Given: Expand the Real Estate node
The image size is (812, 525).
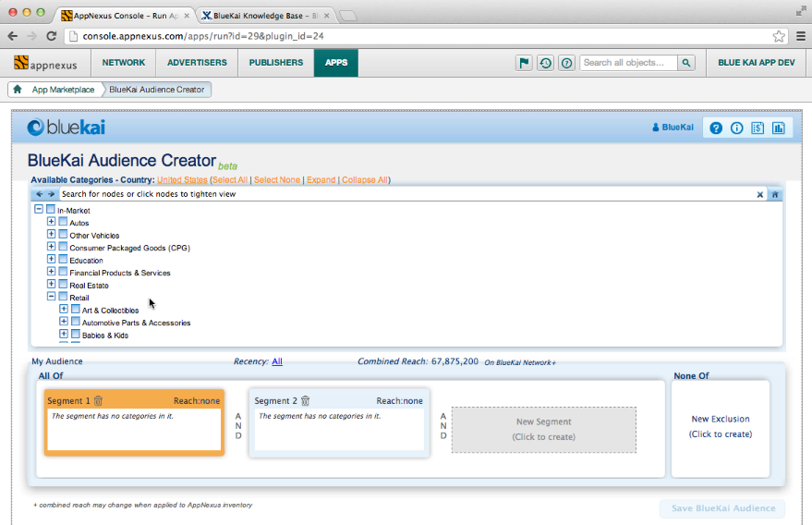Looking at the screenshot, I should coord(51,284).
